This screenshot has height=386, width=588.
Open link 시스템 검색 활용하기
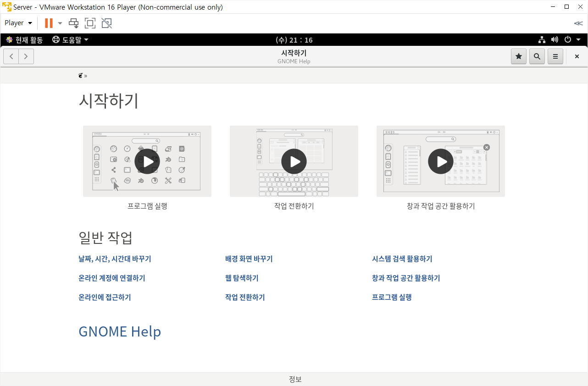tap(402, 259)
